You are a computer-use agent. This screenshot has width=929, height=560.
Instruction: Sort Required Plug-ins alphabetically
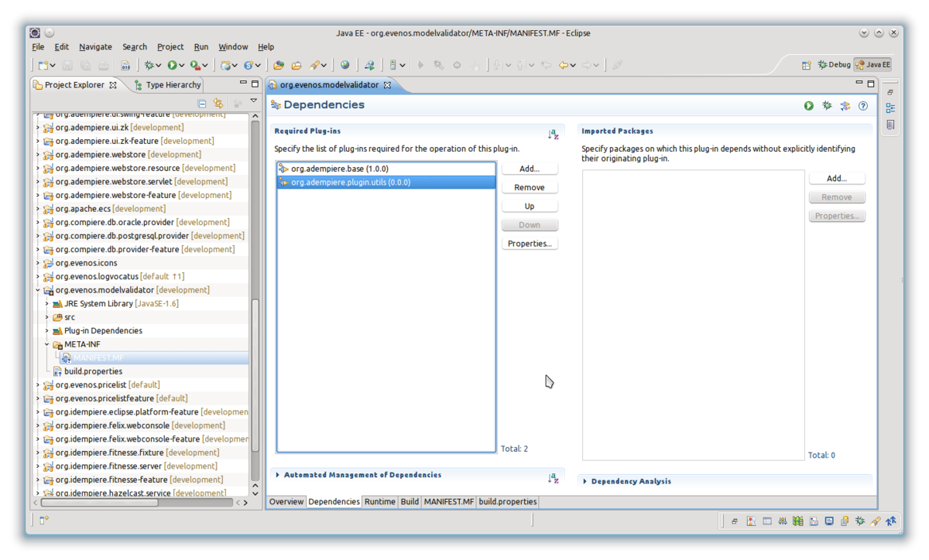pyautogui.click(x=553, y=135)
